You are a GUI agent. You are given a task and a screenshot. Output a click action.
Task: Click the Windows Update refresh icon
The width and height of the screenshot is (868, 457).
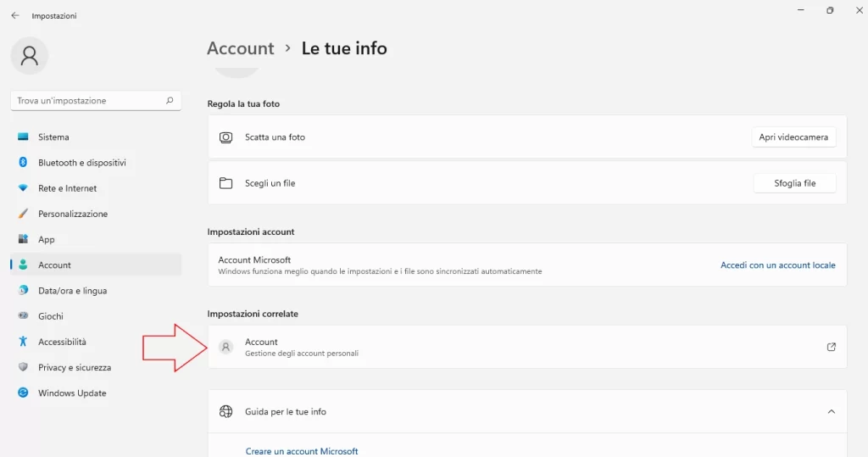pyautogui.click(x=23, y=393)
